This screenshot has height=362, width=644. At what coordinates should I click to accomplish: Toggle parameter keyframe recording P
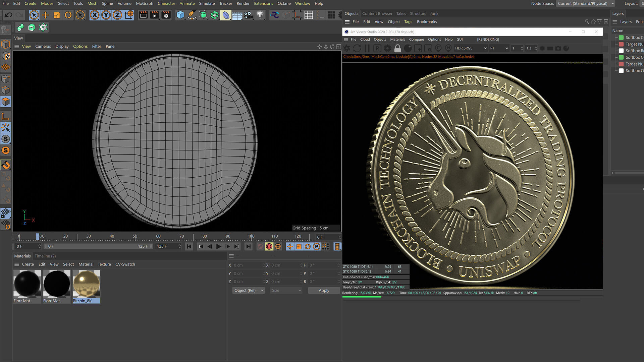(316, 247)
